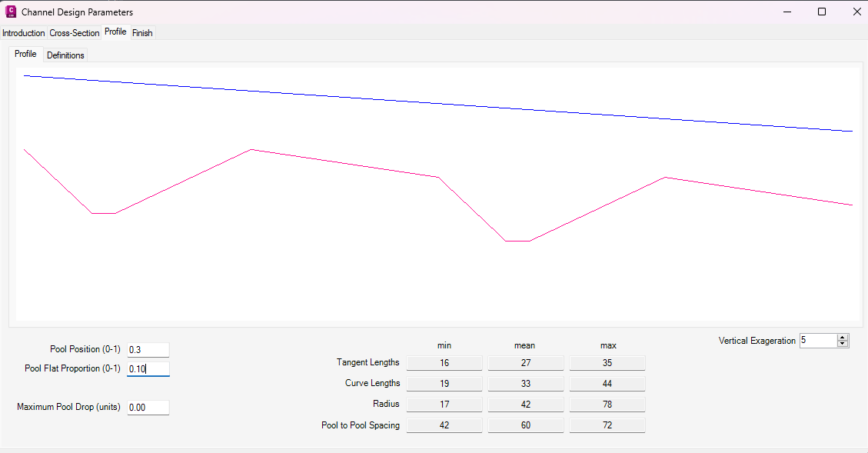Click the Tangent Lengths min value
This screenshot has width=868, height=453.
click(x=444, y=363)
